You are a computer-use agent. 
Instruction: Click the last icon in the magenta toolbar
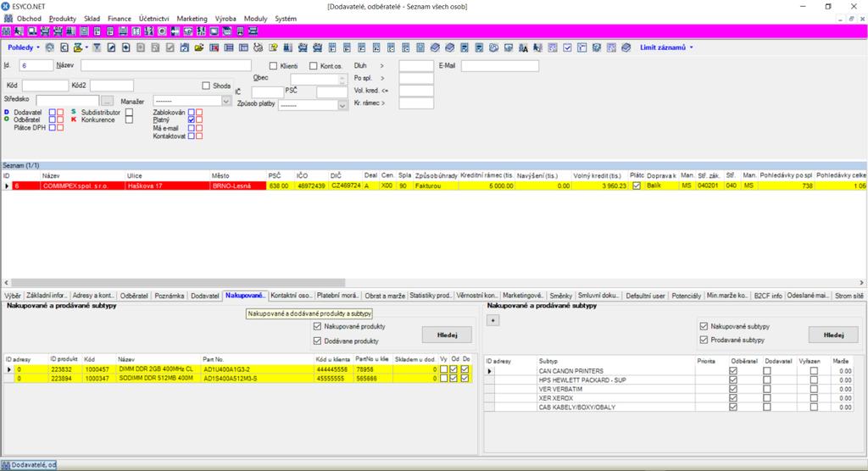253,31
